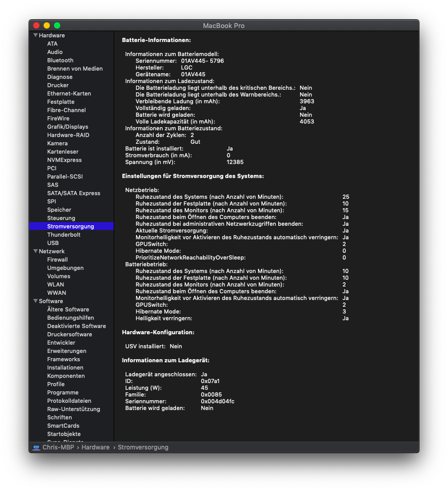This screenshot has width=448, height=491.
Task: Open Parallel-SCSI entry
Action: [65, 176]
